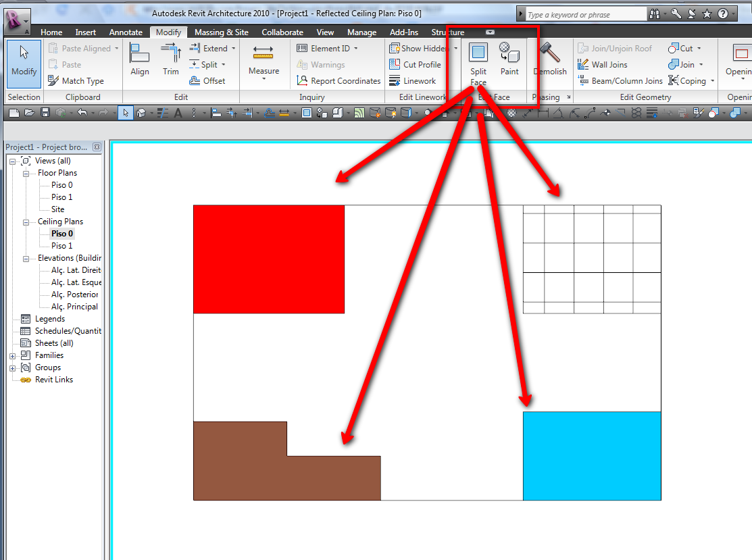The height and width of the screenshot is (560, 752).
Task: Expand the Phasing panel dialog launcher arrow
Action: pos(569,97)
